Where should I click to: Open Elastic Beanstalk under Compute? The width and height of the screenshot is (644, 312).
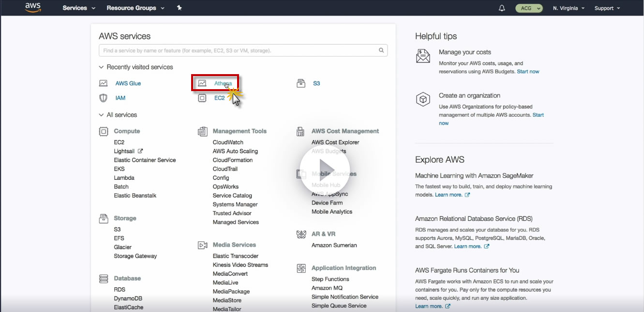coord(135,196)
